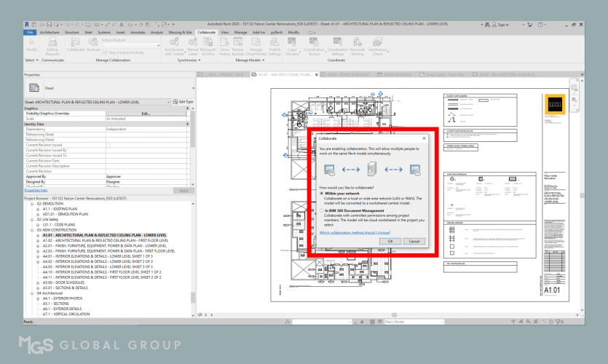Screen dimensions: 608x364
Task: Click Synchronize with Central icon
Action: [x=173, y=45]
